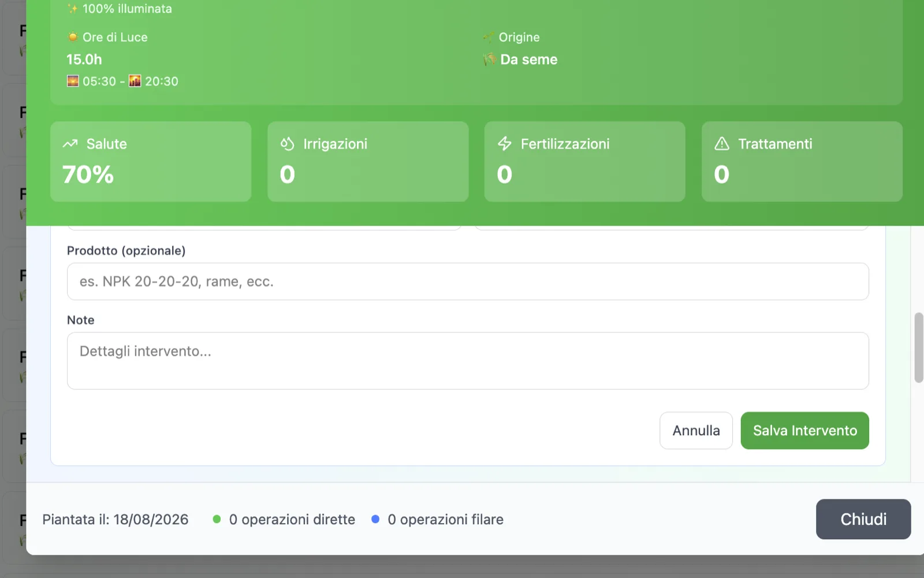Open the Irrigazioni count card
Screen dimensions: 924x578
pos(368,161)
